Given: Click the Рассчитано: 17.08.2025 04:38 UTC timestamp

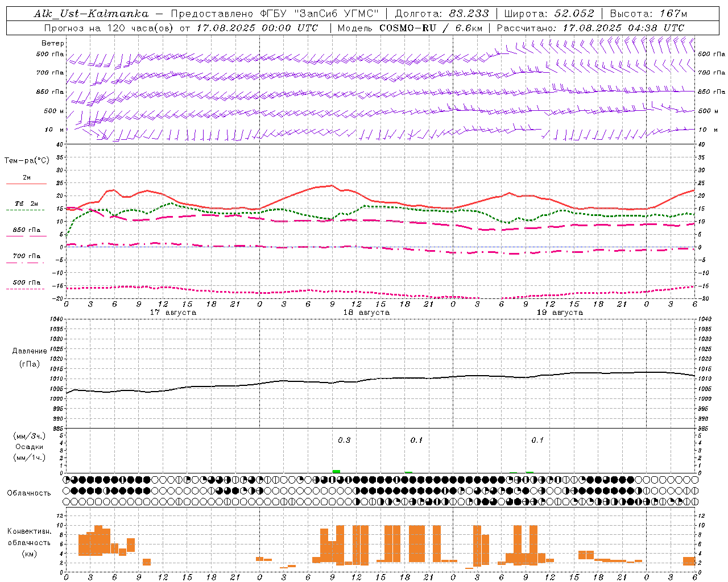Looking at the screenshot, I should point(590,28).
